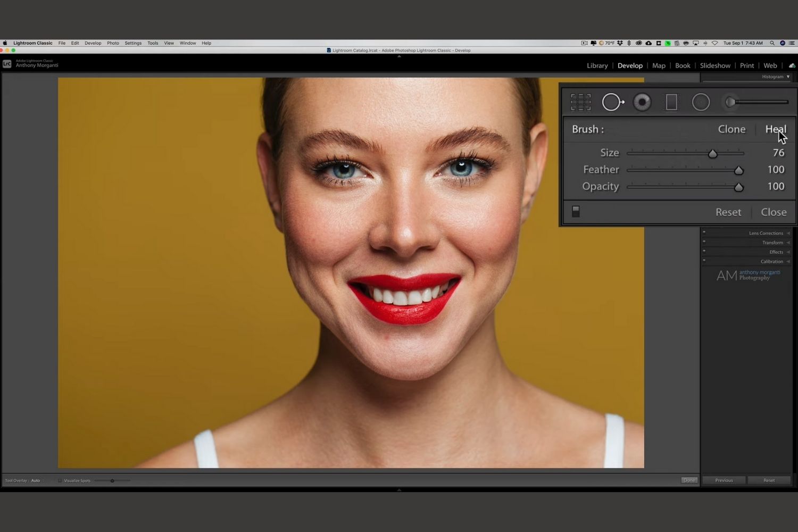This screenshot has height=532, width=798.
Task: Choose the Graduated Filter tool
Action: 671,102
